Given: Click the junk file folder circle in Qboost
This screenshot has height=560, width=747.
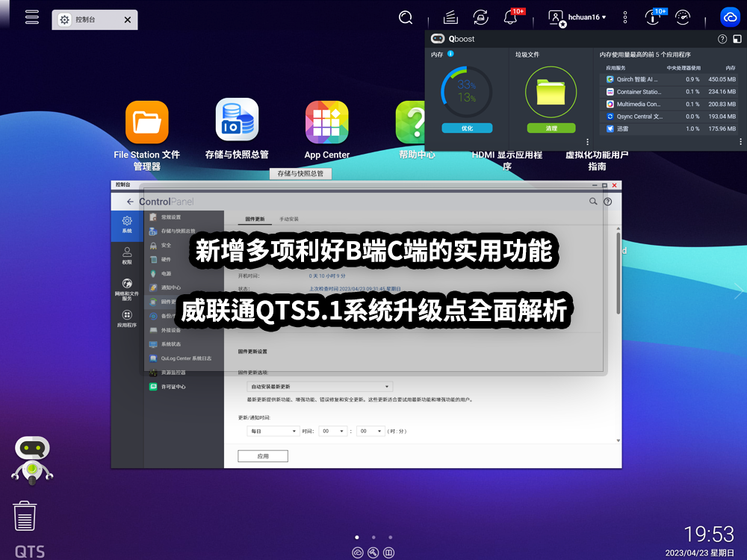Looking at the screenshot, I should point(551,92).
